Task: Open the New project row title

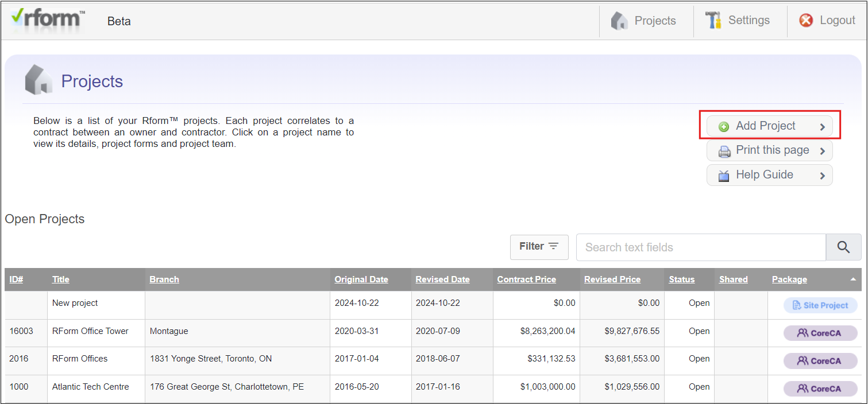Action: [x=75, y=303]
